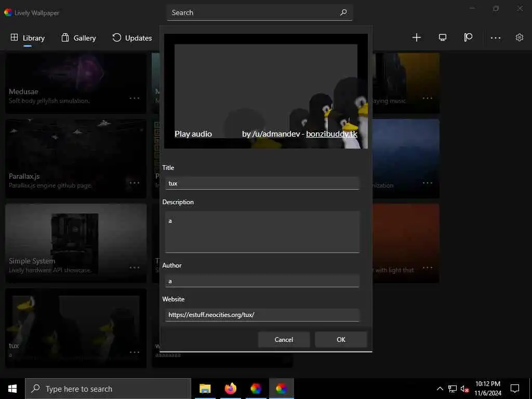Select the Simple System wallpaper thumbnail
532x399 pixels.
[76, 243]
